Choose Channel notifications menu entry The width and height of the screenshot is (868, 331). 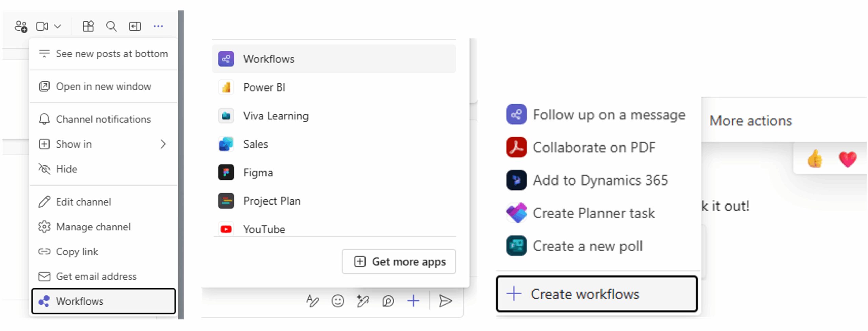(103, 119)
